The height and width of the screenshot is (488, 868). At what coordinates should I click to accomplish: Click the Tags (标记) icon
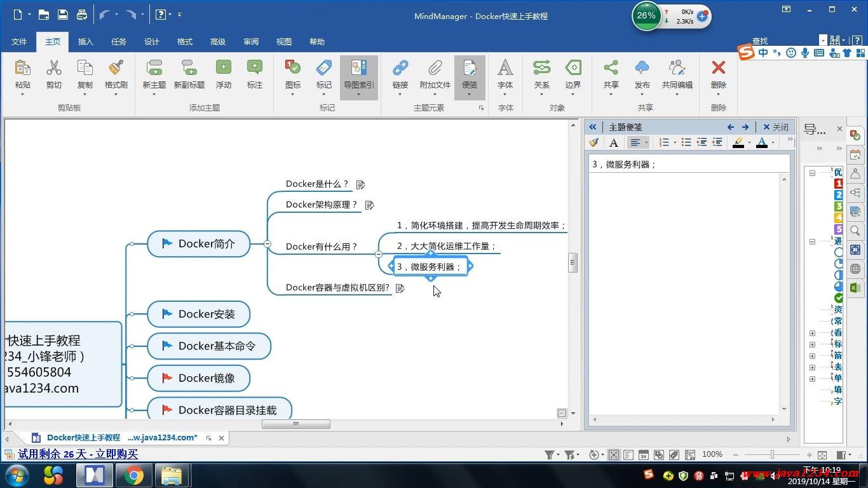tap(324, 67)
